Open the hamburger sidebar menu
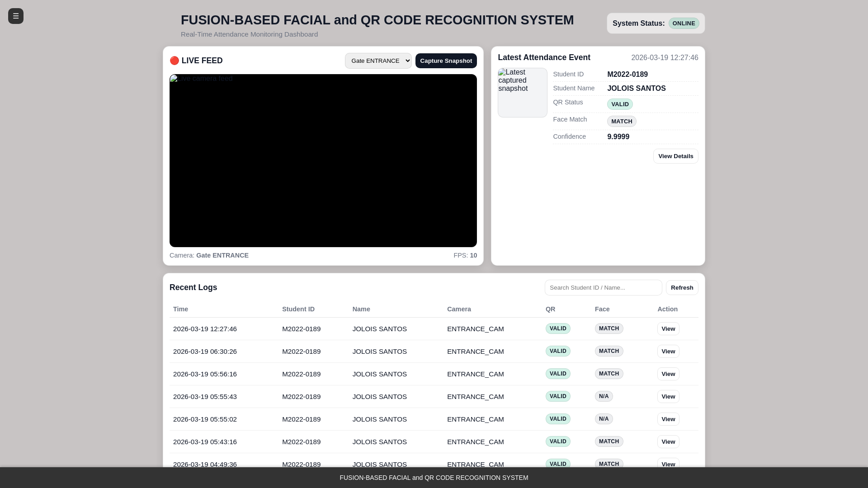The height and width of the screenshot is (488, 868). click(16, 16)
